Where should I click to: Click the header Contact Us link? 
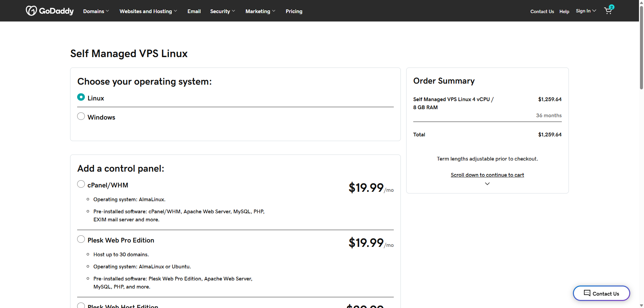click(542, 11)
